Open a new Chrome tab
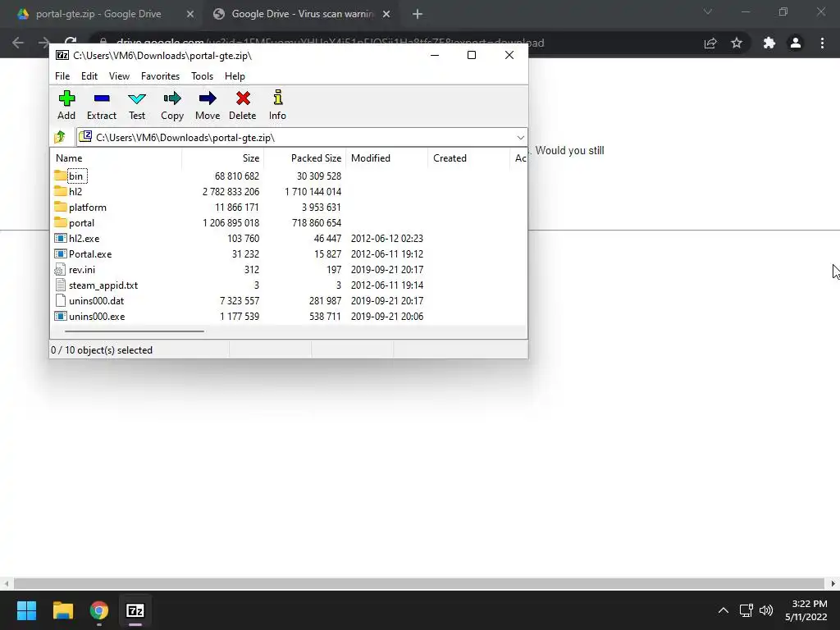The image size is (840, 630). [418, 14]
